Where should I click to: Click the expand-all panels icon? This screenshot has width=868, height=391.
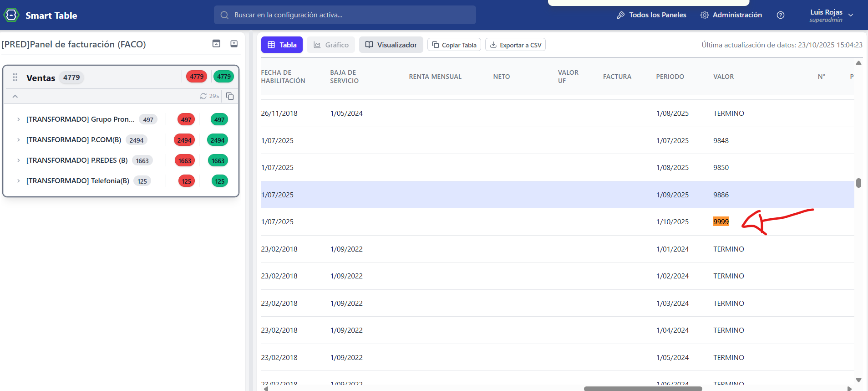point(234,44)
